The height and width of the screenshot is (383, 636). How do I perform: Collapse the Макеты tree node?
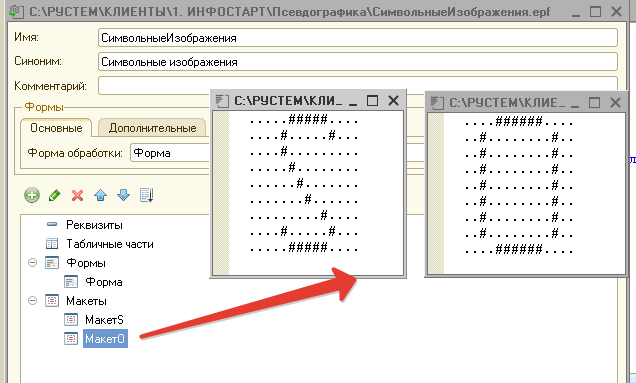pyautogui.click(x=32, y=301)
